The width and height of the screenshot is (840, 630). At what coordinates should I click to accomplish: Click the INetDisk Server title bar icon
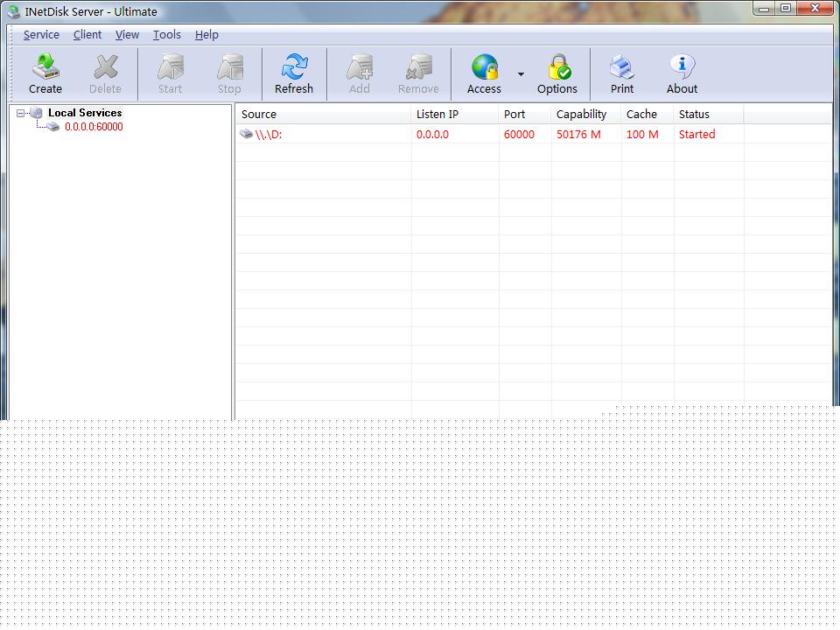click(13, 11)
